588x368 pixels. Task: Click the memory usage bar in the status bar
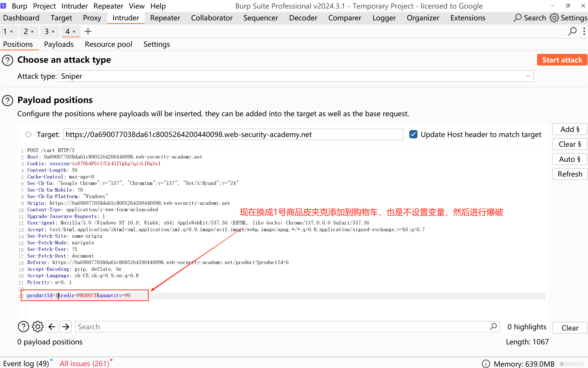tap(572, 364)
